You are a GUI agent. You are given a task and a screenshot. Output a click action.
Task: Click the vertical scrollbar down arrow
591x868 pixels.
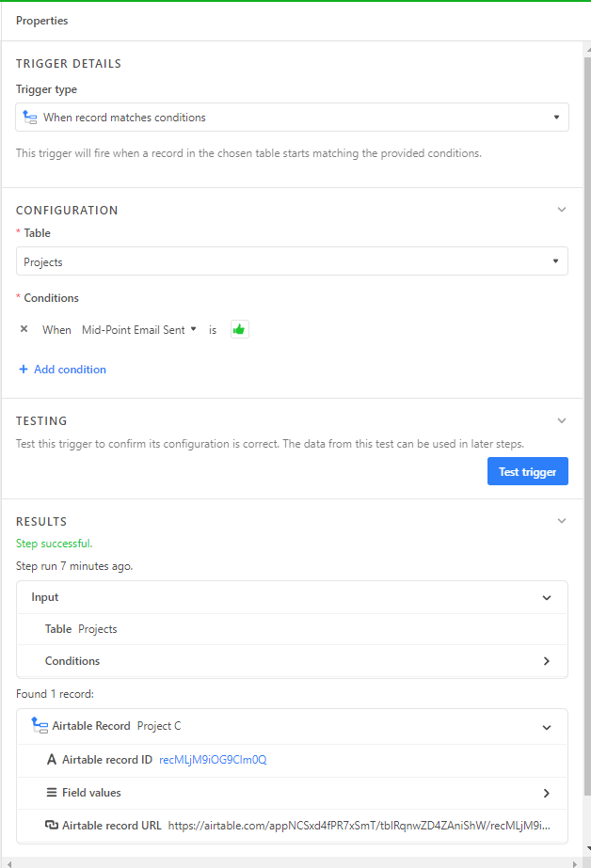587,847
